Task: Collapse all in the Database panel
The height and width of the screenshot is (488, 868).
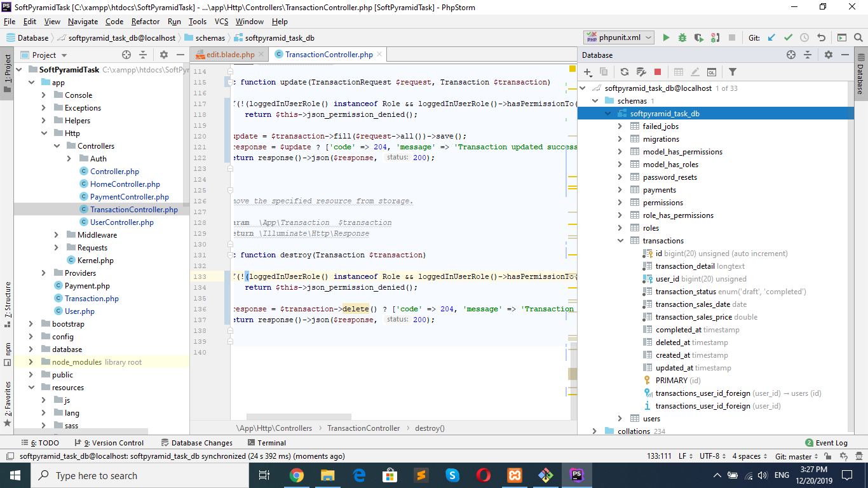Action: [807, 55]
